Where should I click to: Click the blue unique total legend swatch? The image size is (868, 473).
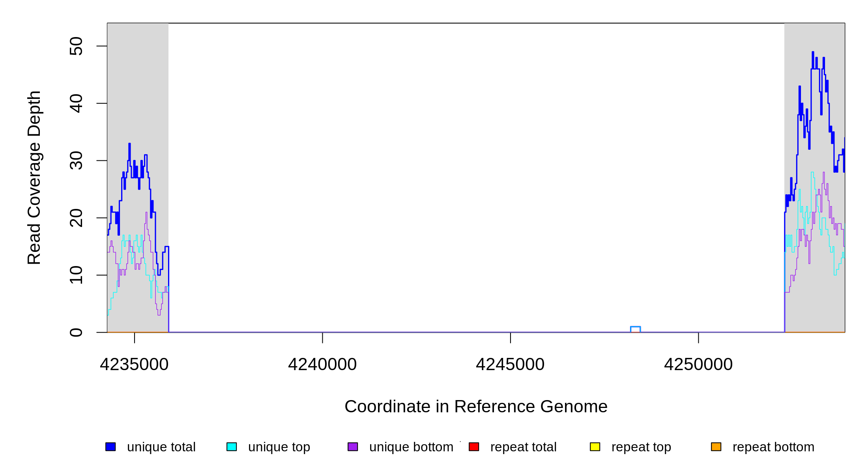(110, 447)
